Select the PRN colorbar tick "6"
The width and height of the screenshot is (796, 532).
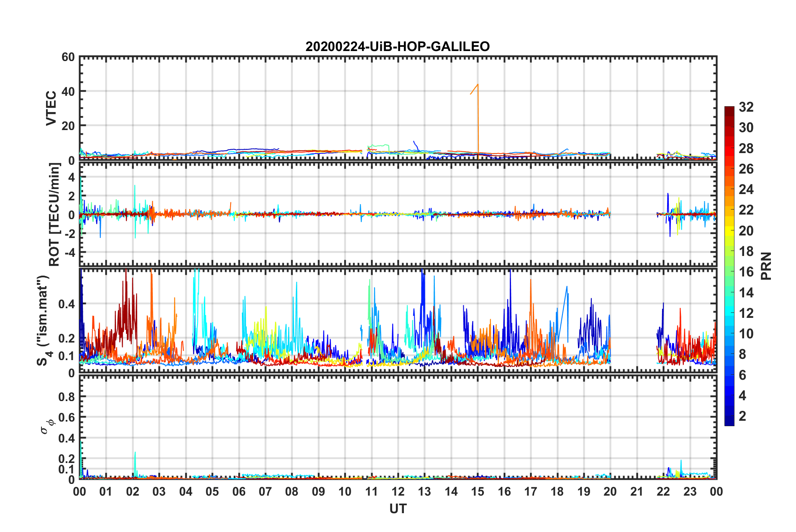742,375
